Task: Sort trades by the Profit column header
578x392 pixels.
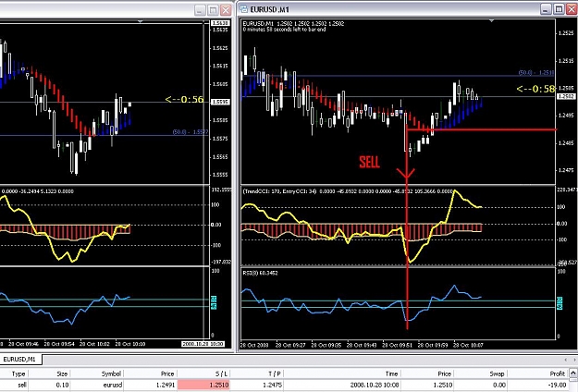Action: tap(558, 374)
